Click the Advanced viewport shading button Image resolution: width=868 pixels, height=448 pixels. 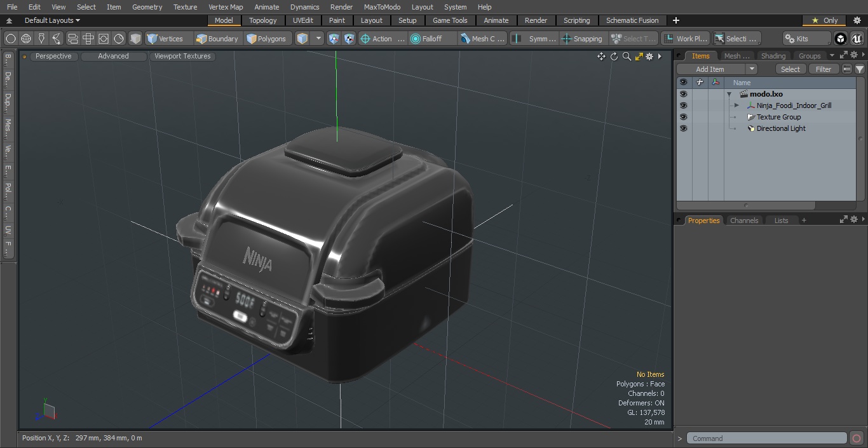113,56
